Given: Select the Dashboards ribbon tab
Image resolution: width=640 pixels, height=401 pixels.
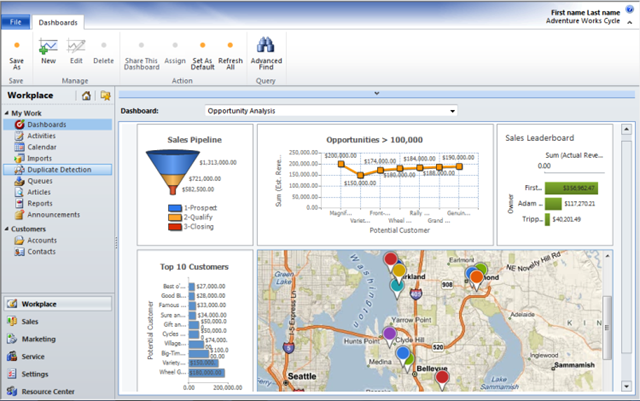Looking at the screenshot, I should point(58,22).
